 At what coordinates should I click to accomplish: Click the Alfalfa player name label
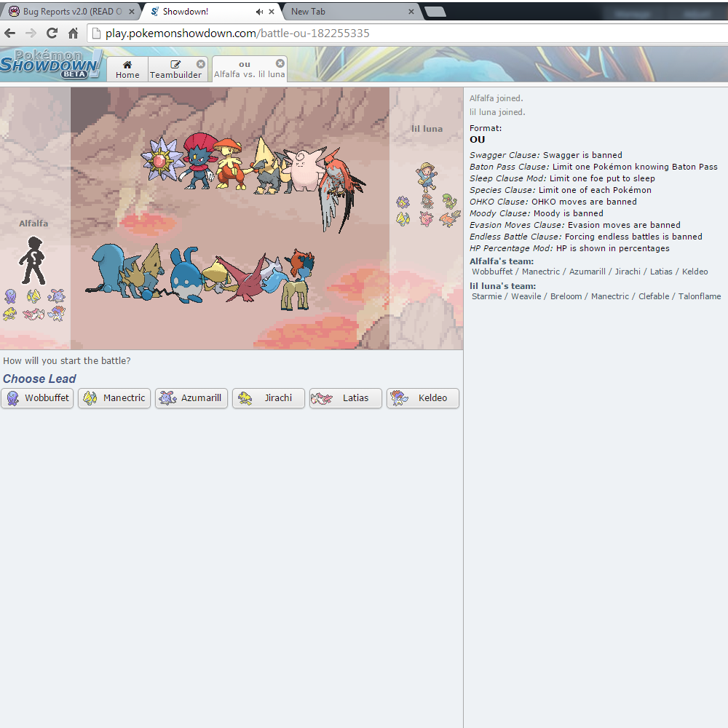pos(33,223)
